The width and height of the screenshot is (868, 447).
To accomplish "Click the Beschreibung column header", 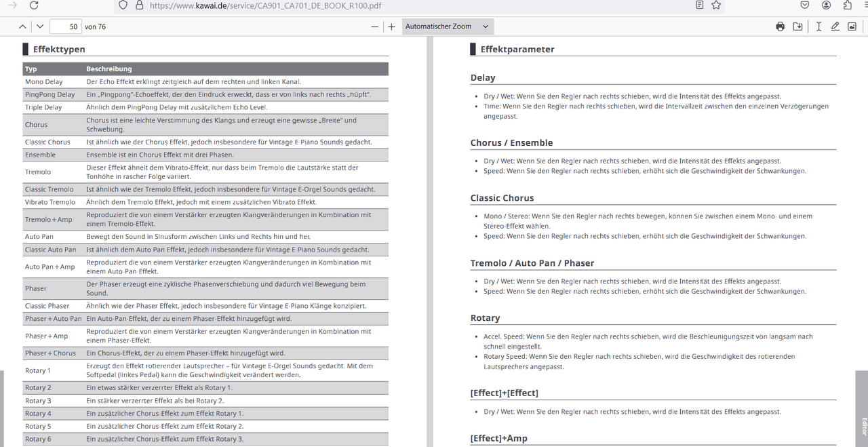I will (109, 69).
